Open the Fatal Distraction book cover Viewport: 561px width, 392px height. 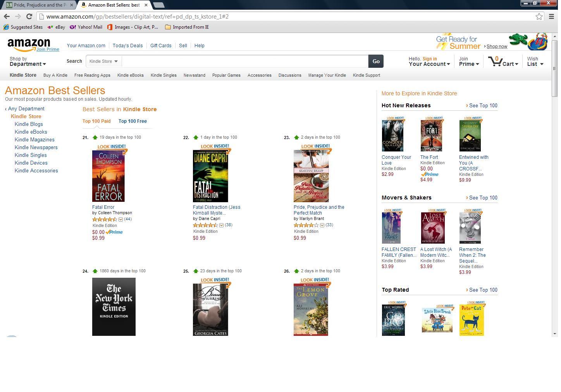click(210, 176)
